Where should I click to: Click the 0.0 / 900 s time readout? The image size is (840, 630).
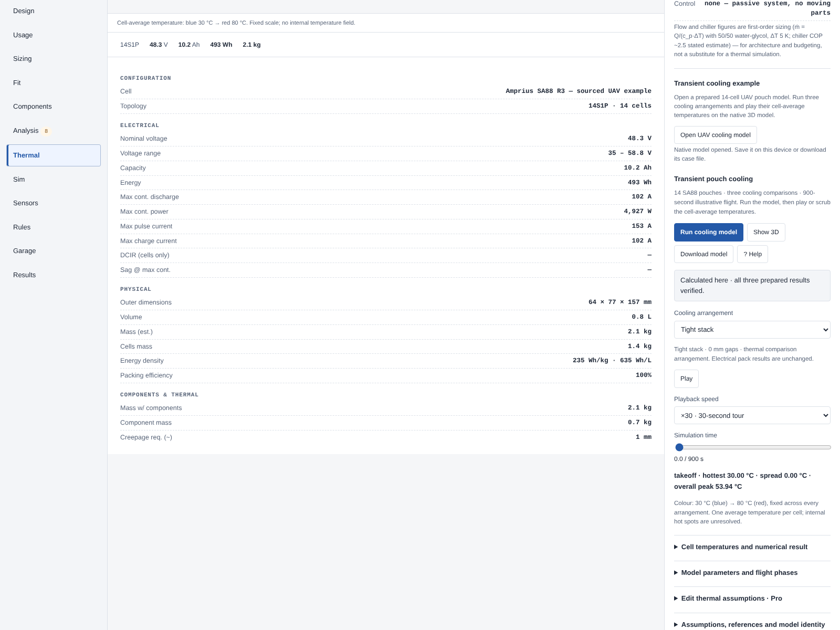[688, 459]
